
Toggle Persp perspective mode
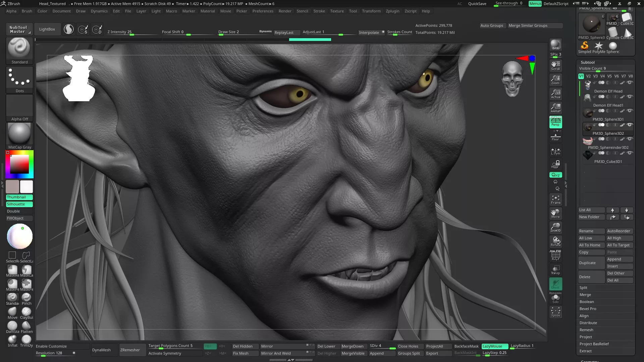(x=555, y=122)
